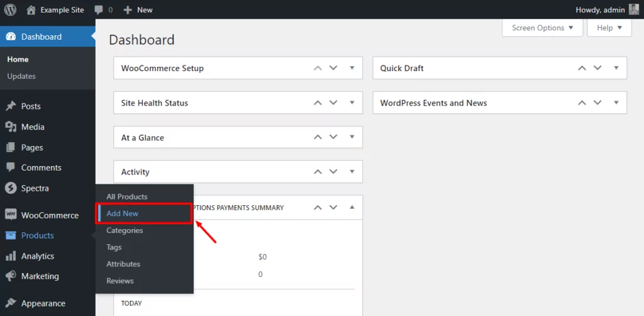Select the WooCommerce icon in sidebar

point(11,215)
